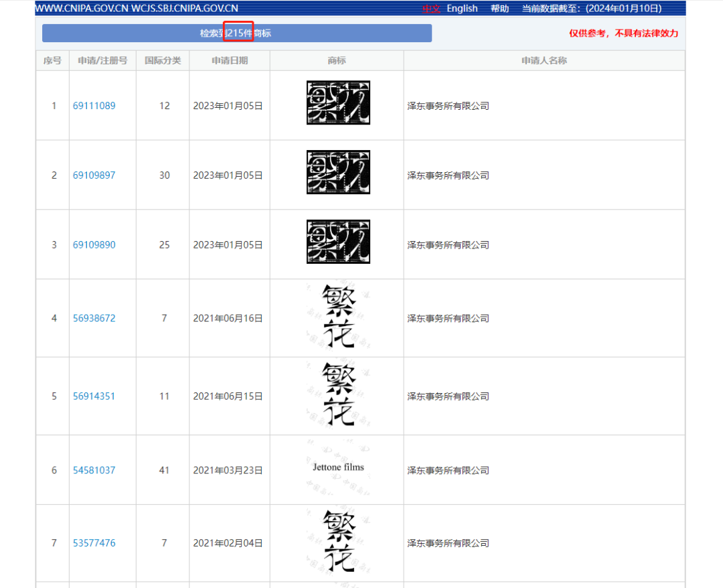Click applicant 泽东事务所有限公司 in row 69109890
The width and height of the screenshot is (723, 588).
[x=448, y=245]
